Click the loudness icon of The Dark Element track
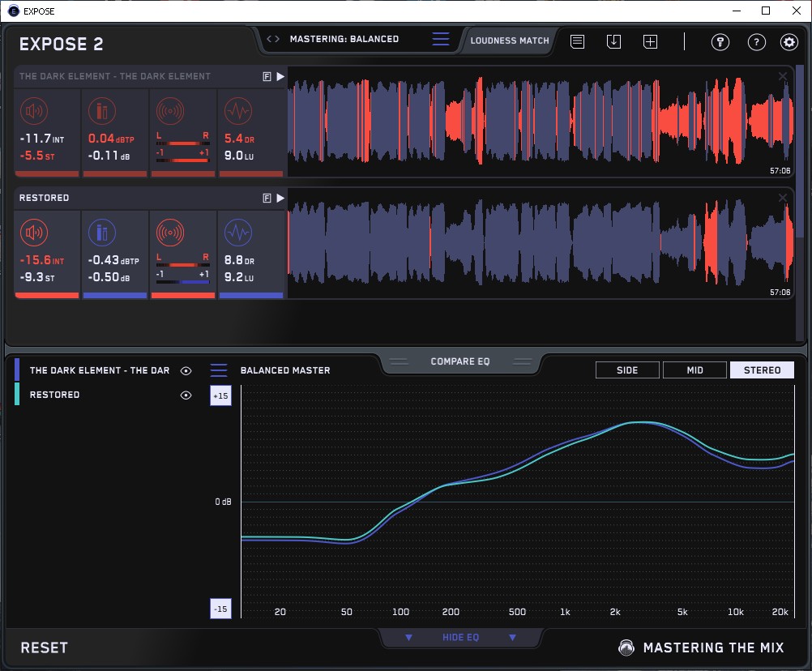The image size is (812, 671). point(34,111)
